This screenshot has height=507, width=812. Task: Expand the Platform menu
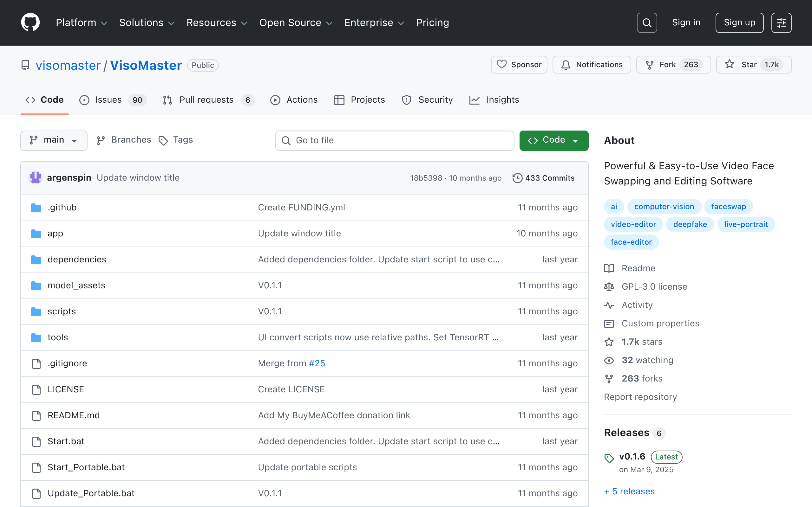(82, 22)
